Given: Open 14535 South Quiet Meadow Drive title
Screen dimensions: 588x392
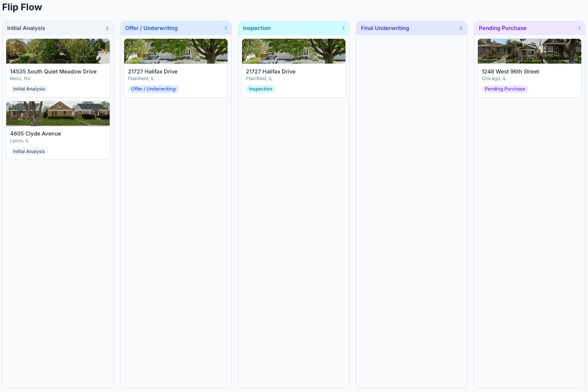Looking at the screenshot, I should click(x=53, y=71).
